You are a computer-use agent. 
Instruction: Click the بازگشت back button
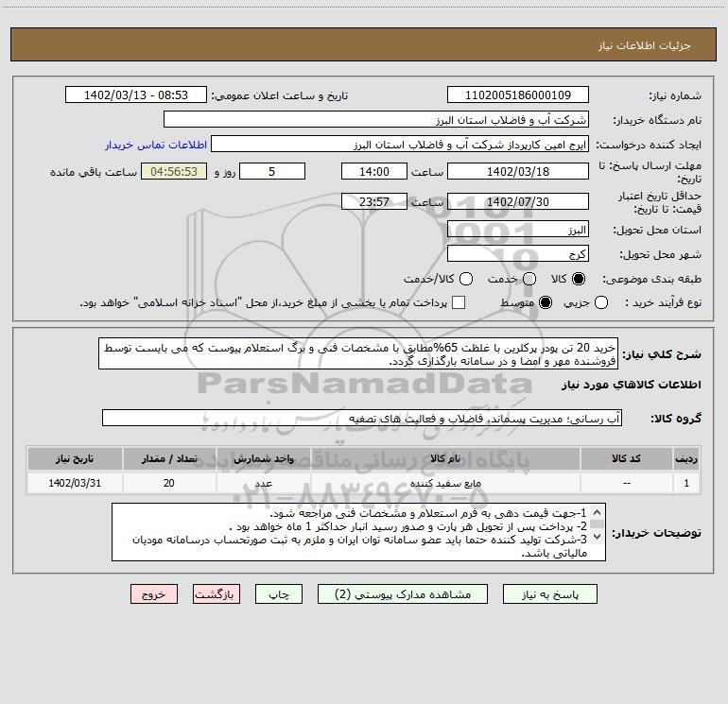click(x=217, y=594)
